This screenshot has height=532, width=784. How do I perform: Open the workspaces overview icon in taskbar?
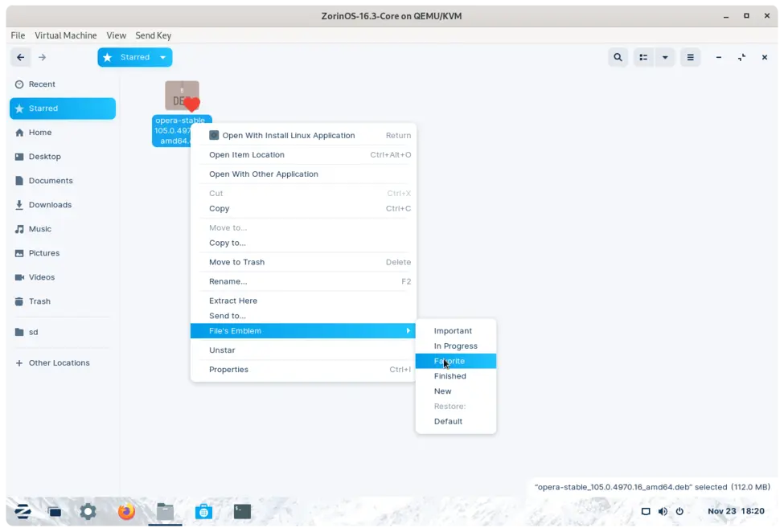pos(55,512)
